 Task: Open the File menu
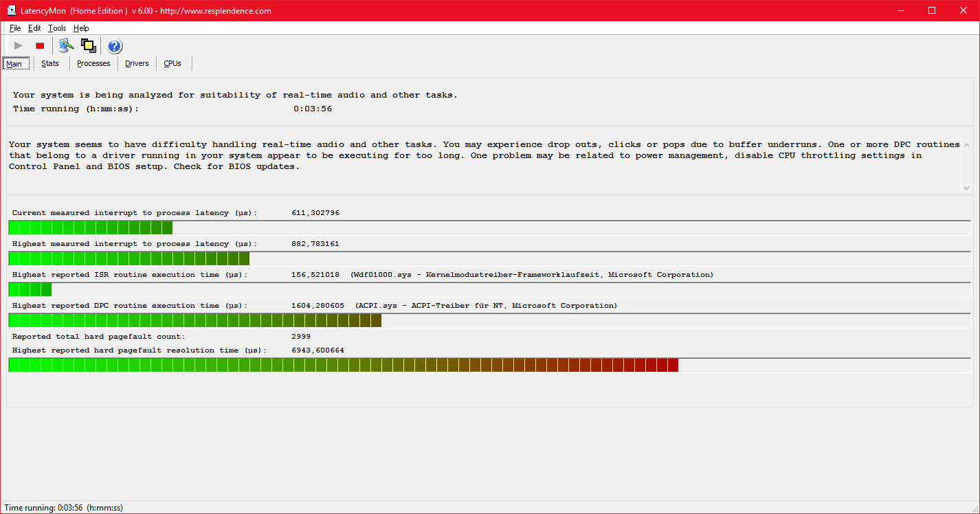coord(15,28)
